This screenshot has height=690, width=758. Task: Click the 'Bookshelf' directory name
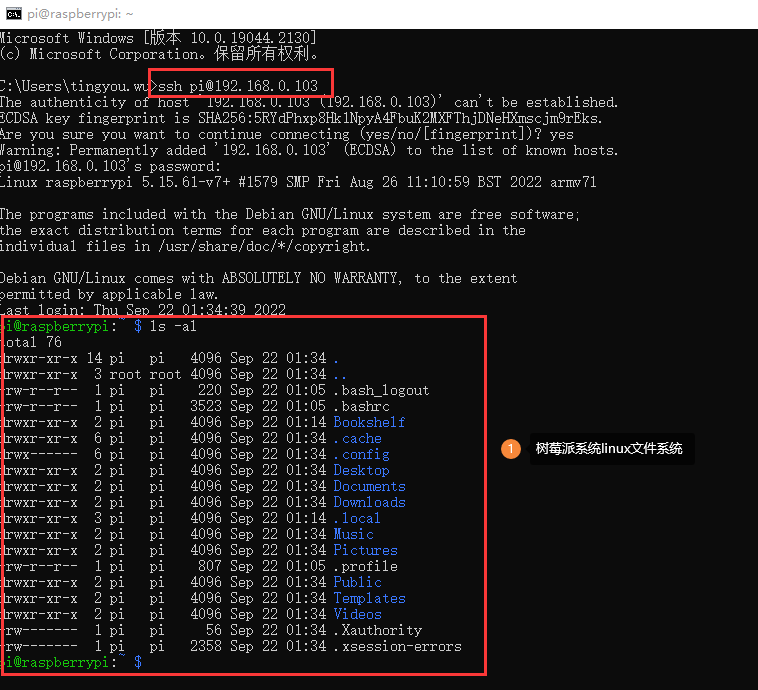(369, 422)
